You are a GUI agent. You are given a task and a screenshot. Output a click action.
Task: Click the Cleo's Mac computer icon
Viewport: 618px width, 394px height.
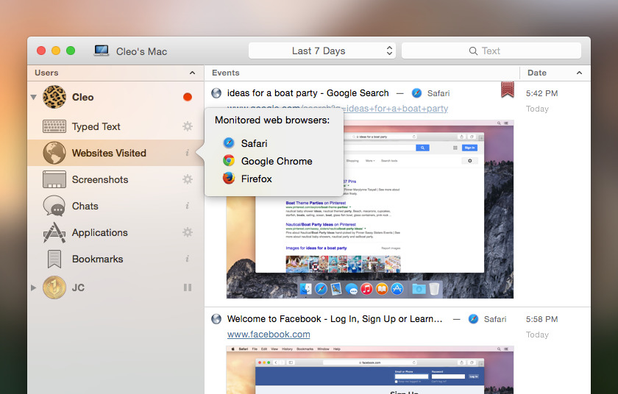pos(101,51)
